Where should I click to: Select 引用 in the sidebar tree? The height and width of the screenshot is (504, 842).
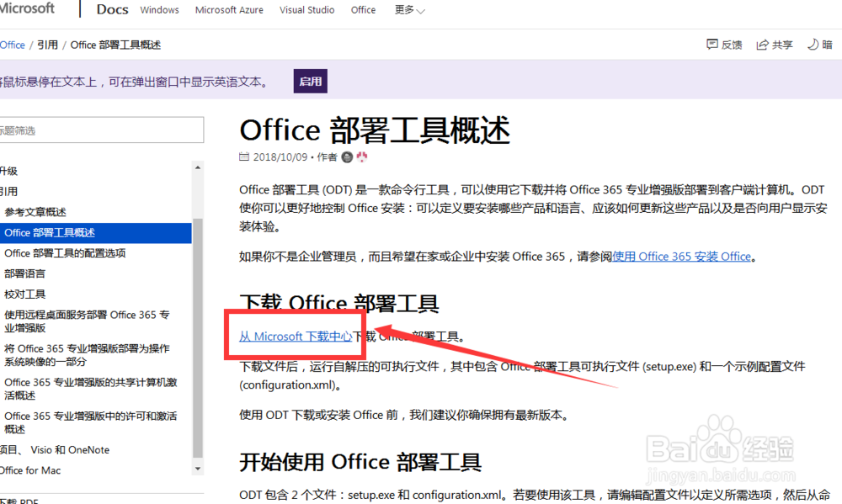click(8, 191)
